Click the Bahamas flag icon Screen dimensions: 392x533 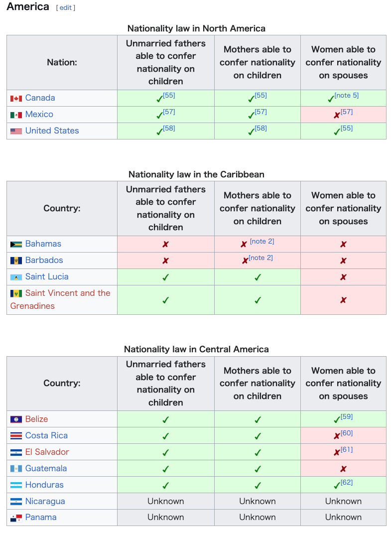[x=16, y=245]
